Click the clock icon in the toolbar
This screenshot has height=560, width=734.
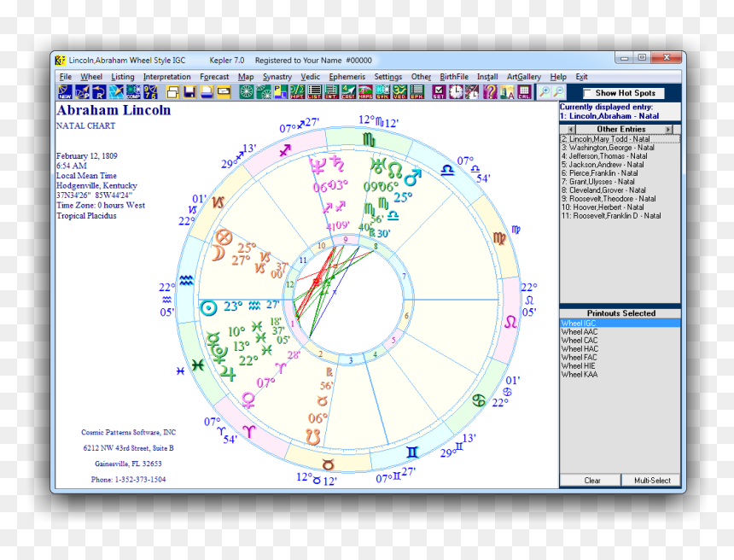[x=456, y=92]
